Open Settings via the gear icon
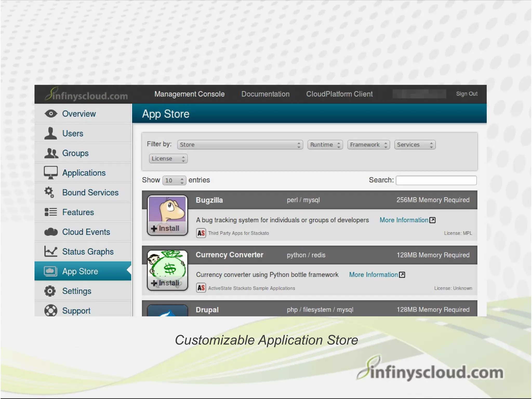Image resolution: width=532 pixels, height=399 pixels. point(50,291)
